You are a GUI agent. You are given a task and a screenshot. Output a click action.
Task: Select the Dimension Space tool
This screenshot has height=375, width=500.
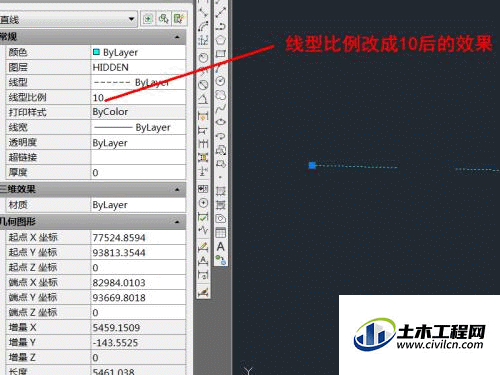(203, 157)
